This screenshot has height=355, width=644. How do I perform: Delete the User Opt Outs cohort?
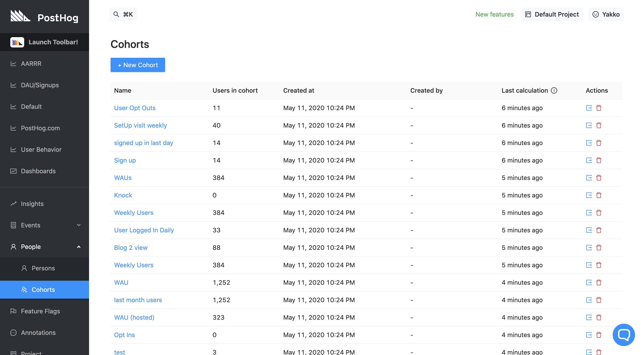click(599, 108)
